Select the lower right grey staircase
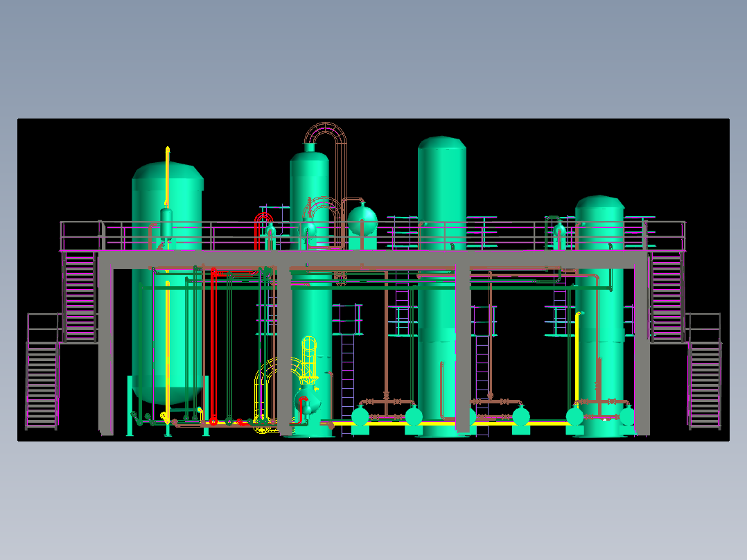The width and height of the screenshot is (747, 560). 704,386
